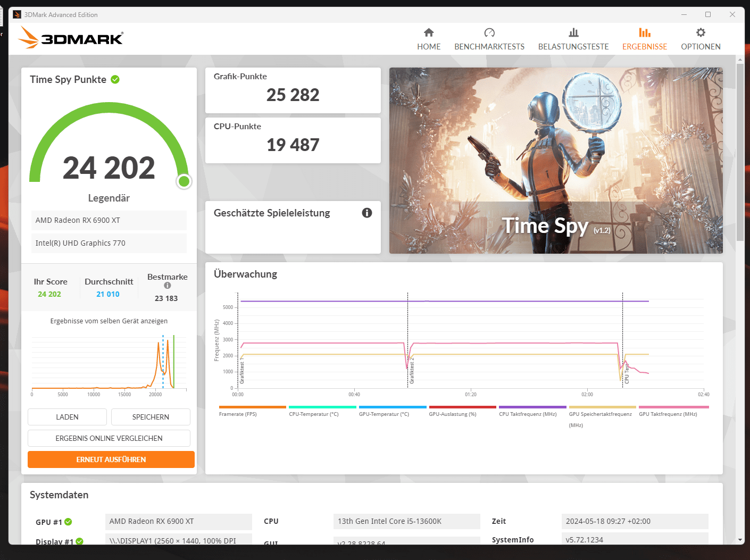750x560 pixels.
Task: Toggle GPU Taktfrequenz (MHz) legend entry
Action: [x=674, y=411]
